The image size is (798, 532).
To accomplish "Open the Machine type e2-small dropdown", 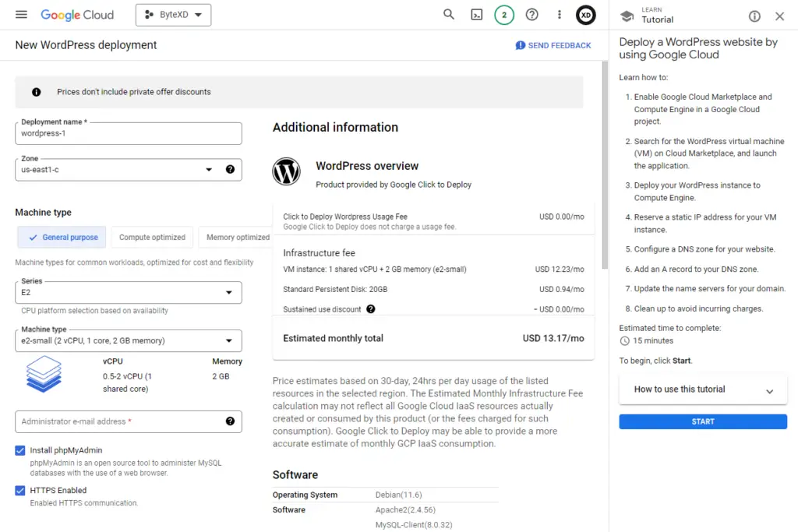I will pyautogui.click(x=129, y=340).
